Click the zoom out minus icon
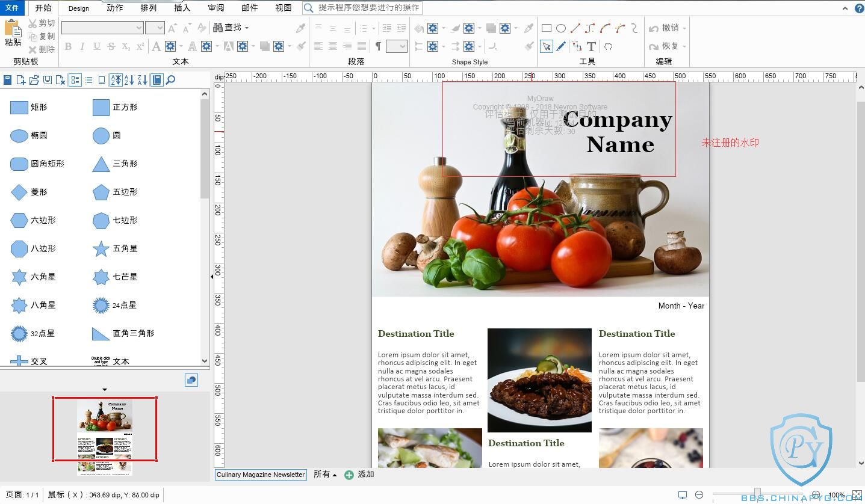Viewport: 865px width, 504px height. [x=699, y=495]
